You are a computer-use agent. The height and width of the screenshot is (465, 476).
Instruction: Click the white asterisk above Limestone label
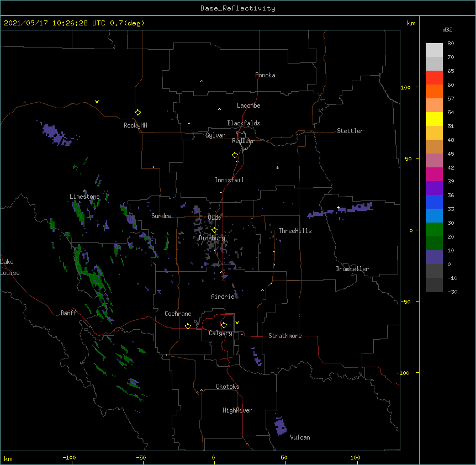click(85, 191)
